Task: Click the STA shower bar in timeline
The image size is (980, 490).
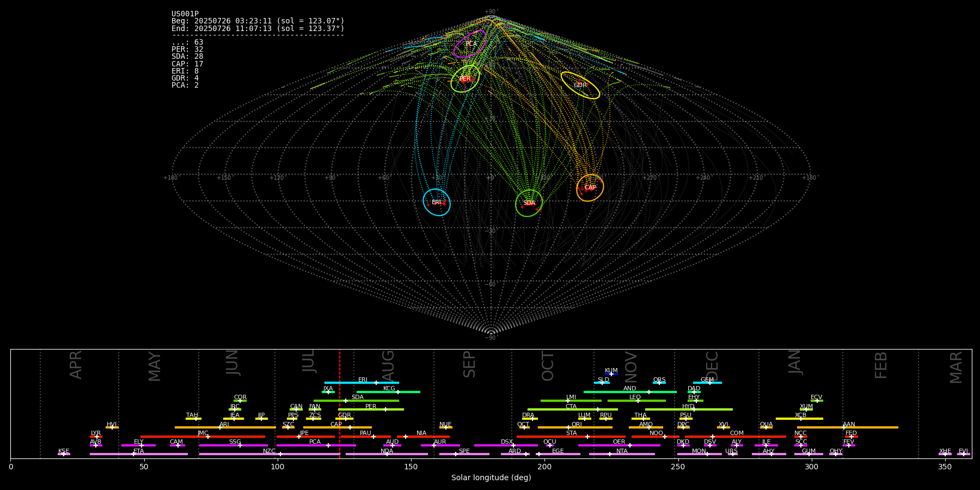Action: click(x=571, y=437)
